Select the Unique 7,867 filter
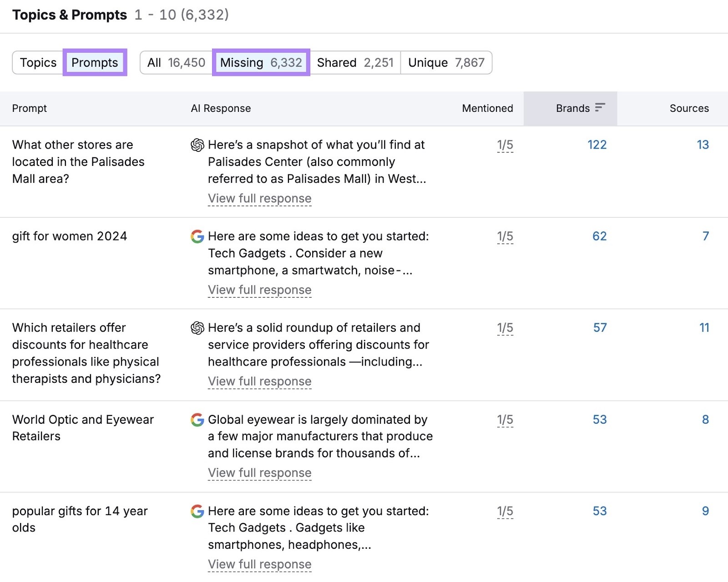 (446, 62)
